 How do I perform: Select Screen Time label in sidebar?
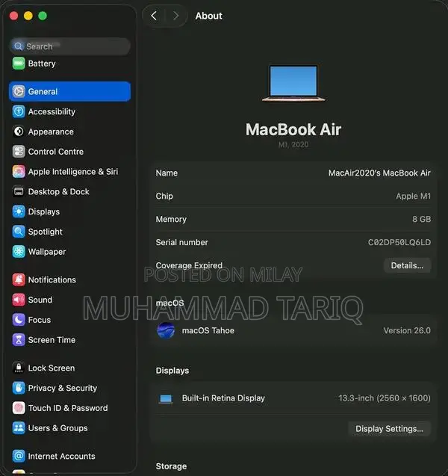52,340
